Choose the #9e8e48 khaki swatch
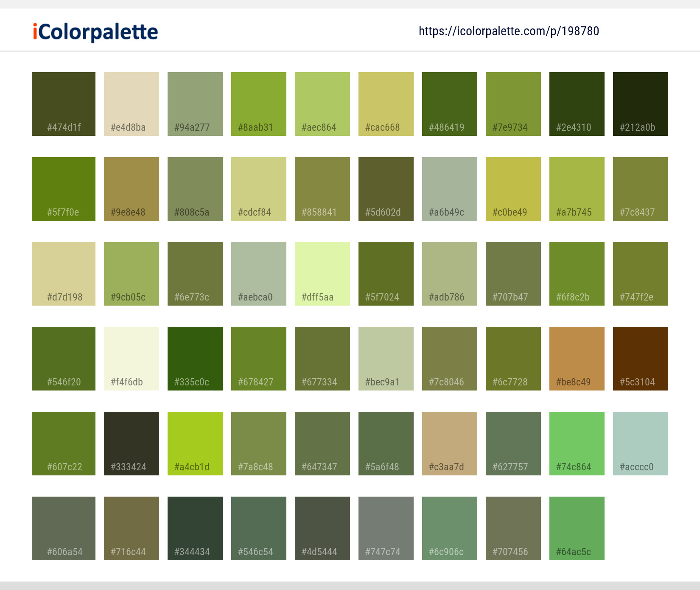The height and width of the screenshot is (590, 700). click(x=132, y=189)
